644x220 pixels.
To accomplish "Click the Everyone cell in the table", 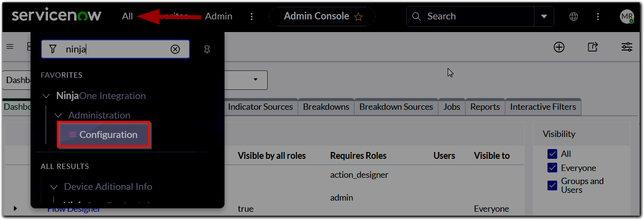I will pyautogui.click(x=491, y=209).
